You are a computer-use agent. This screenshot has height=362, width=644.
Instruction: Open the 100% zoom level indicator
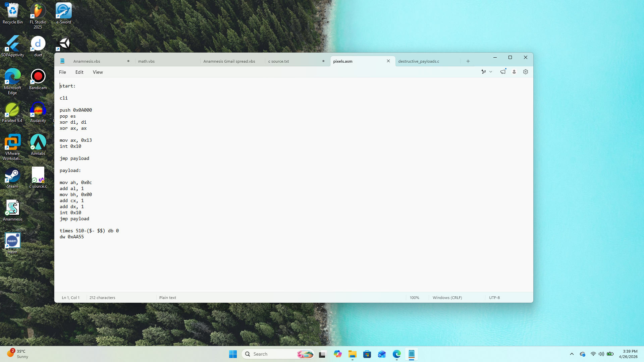[x=414, y=298]
